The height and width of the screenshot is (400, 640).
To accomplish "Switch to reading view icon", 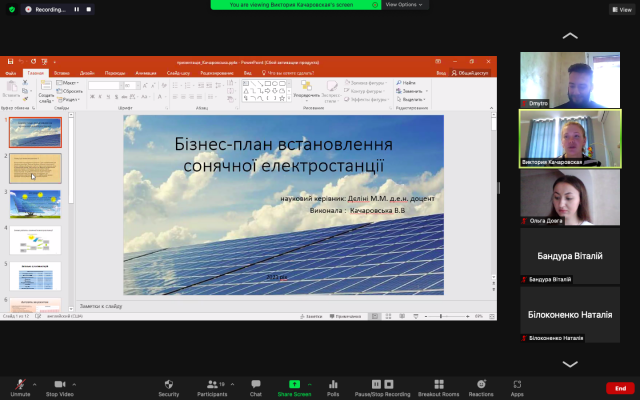I will (x=402, y=316).
